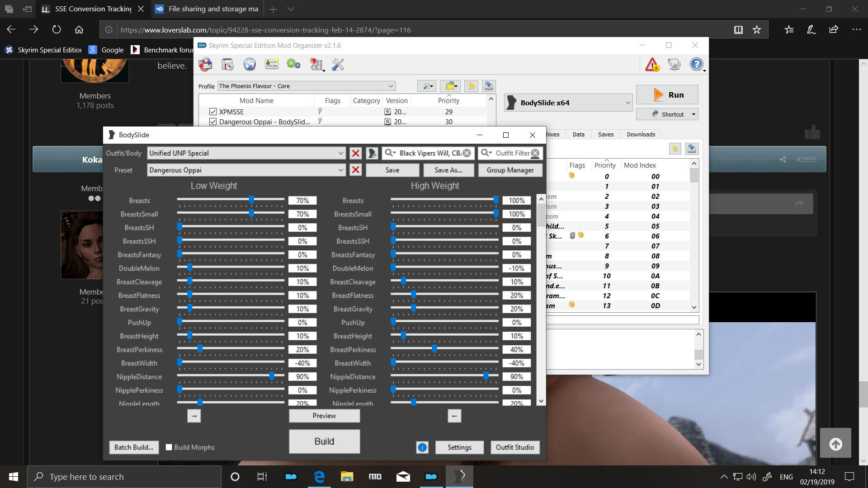Open Microsoft Edge from the taskbar
The width and height of the screenshot is (868, 488).
pyautogui.click(x=319, y=477)
